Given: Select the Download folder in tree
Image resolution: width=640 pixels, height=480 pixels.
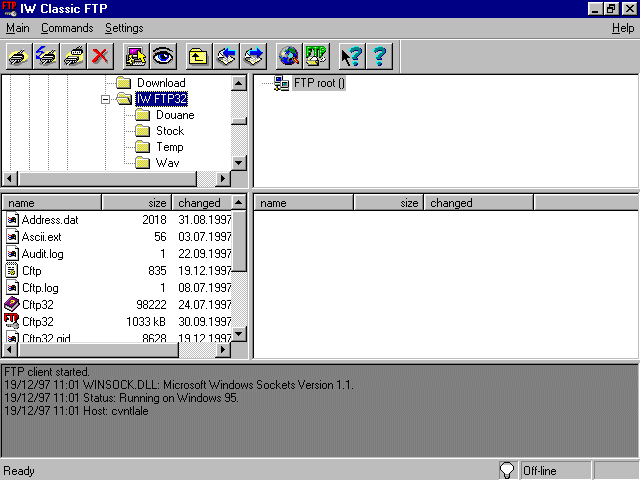Looking at the screenshot, I should point(160,83).
